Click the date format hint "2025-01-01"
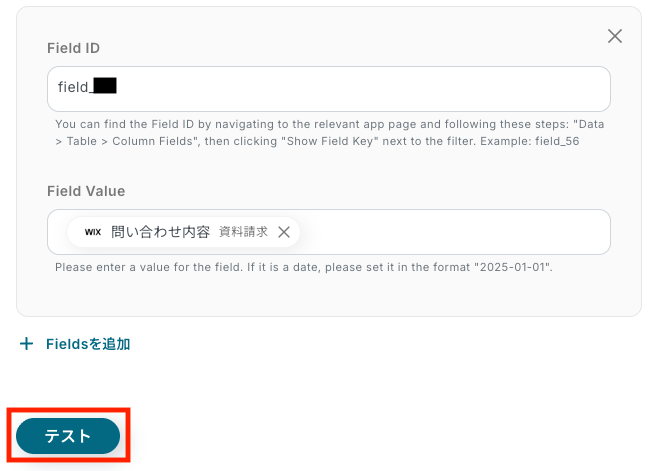This screenshot has height=471, width=652. pyautogui.click(x=514, y=267)
